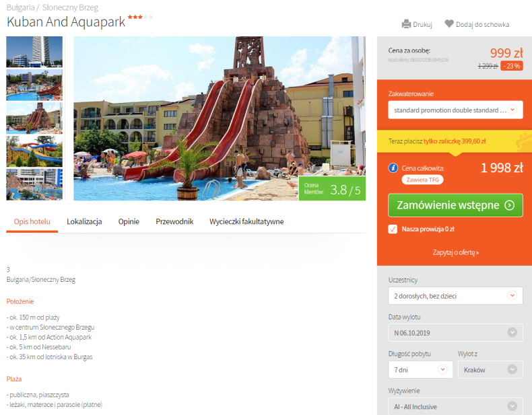
Task: Click the heart icon to add to favorites
Action: [449, 24]
